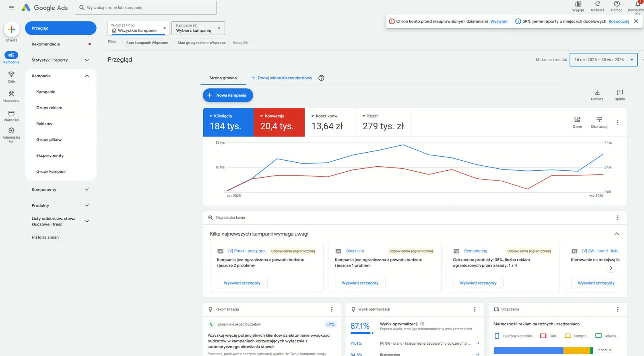Click Dodaj filtr field
Image resolution: width=644 pixels, height=356 pixels.
tap(241, 43)
